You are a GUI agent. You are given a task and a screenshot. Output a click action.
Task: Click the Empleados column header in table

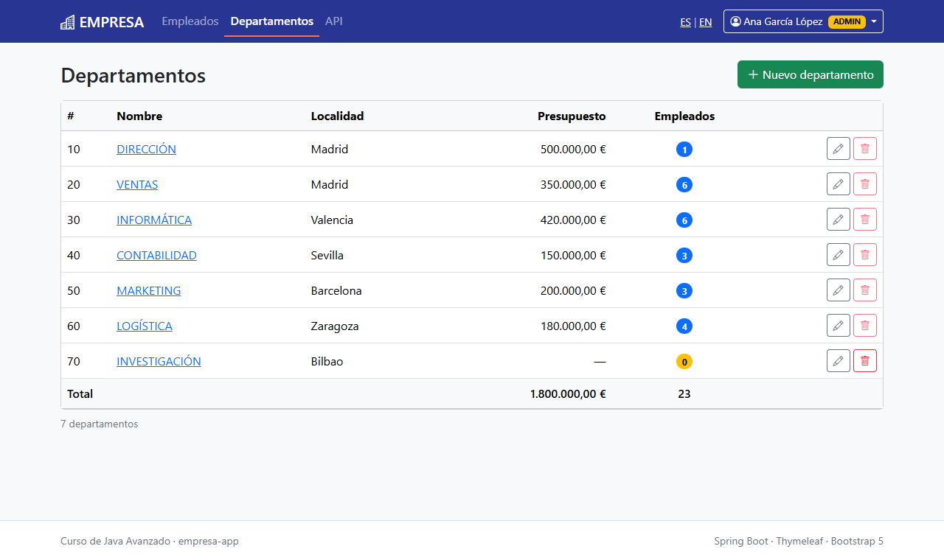684,116
